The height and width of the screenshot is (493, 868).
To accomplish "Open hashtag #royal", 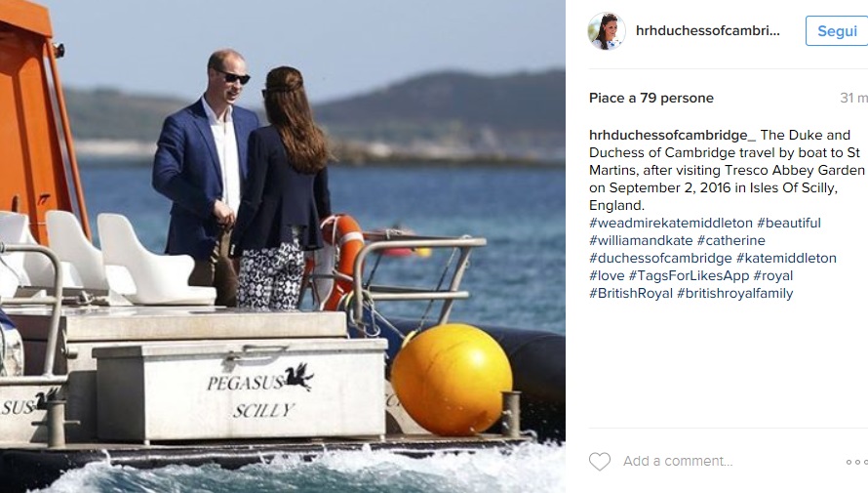I will (772, 276).
